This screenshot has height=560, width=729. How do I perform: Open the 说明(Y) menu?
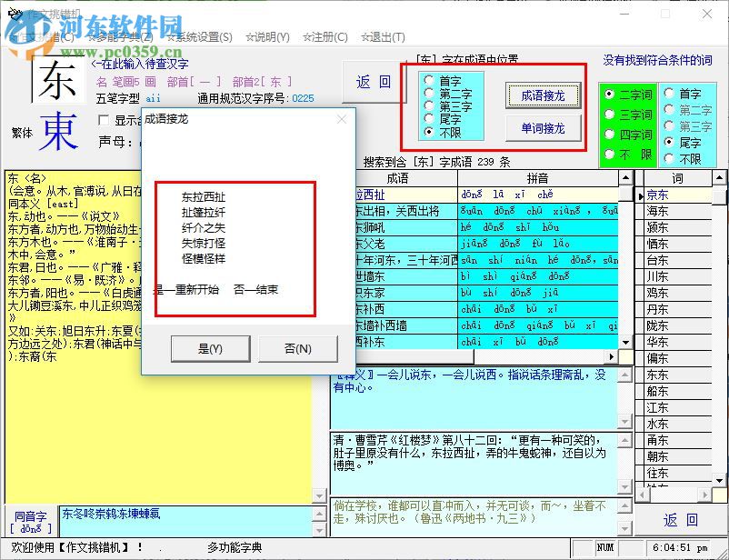tap(270, 37)
